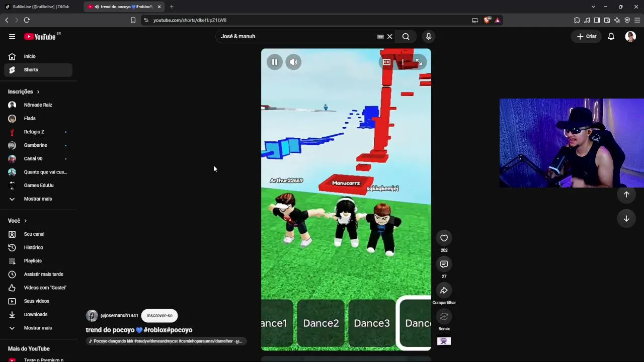The image size is (644, 362).
Task: Like the Short with the heart
Action: click(x=444, y=238)
